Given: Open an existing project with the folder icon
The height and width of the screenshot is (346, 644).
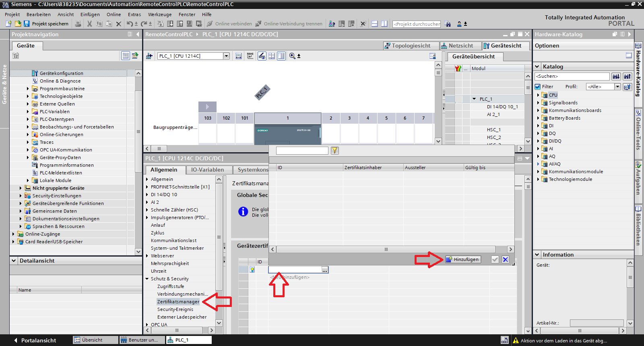Looking at the screenshot, I should (x=18, y=24).
